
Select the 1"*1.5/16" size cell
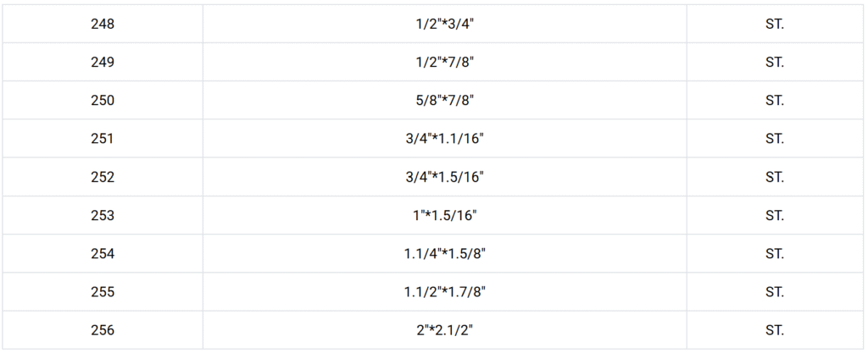[x=444, y=215]
